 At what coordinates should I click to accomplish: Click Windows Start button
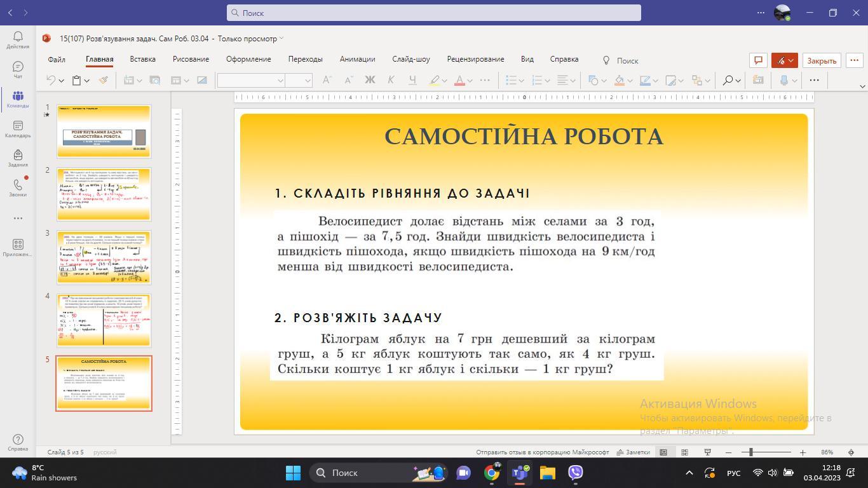point(293,473)
